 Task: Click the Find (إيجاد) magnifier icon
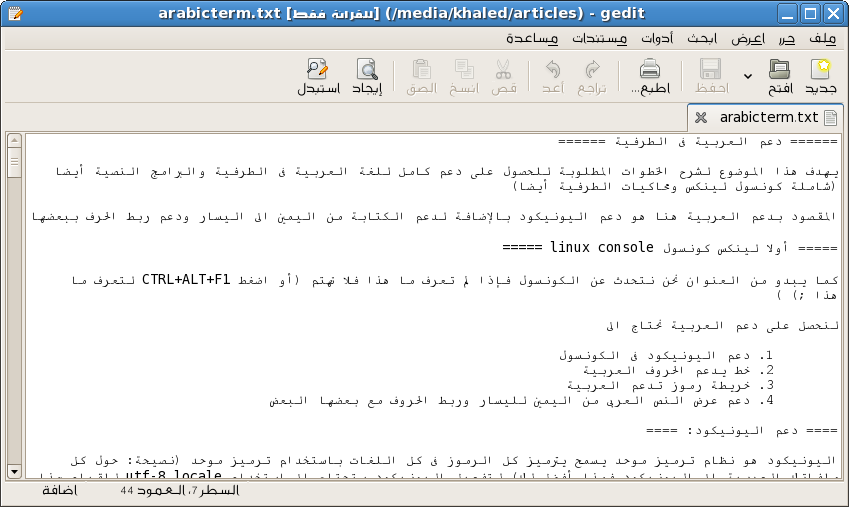point(368,70)
